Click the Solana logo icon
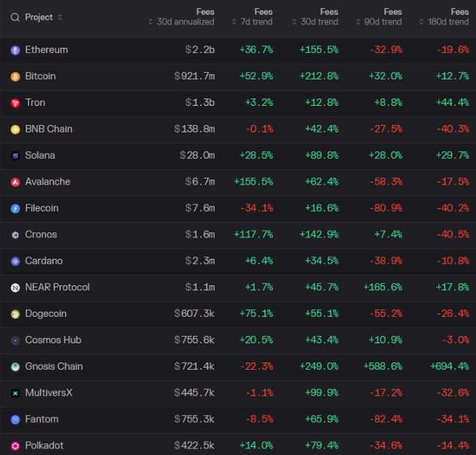 15,156
